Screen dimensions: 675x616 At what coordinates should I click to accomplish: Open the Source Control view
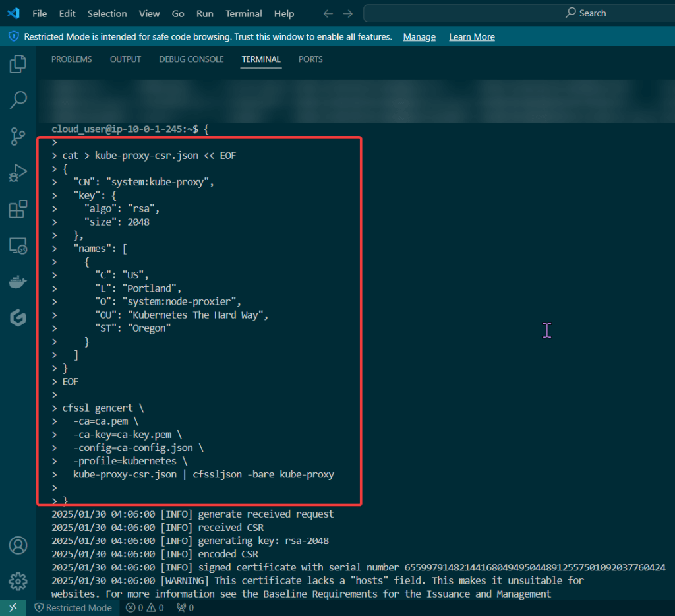click(18, 137)
